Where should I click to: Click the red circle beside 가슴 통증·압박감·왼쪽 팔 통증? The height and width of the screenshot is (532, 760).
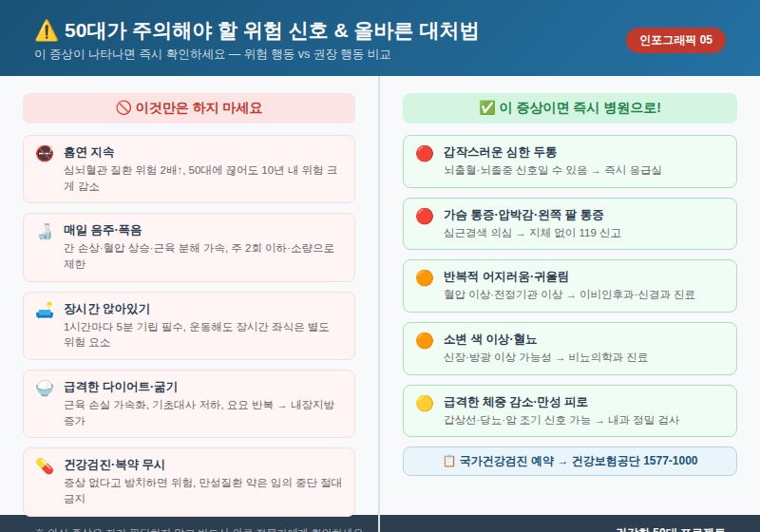pos(425,216)
